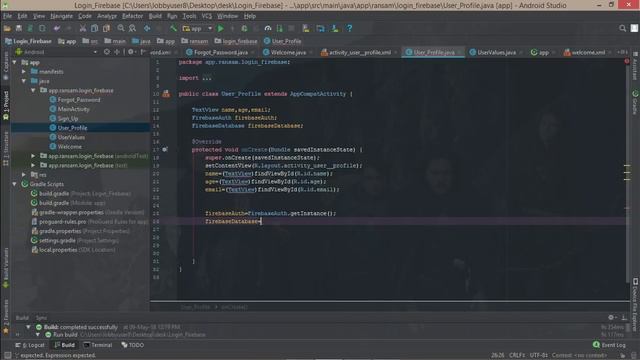This screenshot has width=640, height=360.
Task: Select UserValues class in the tree
Action: (71, 138)
